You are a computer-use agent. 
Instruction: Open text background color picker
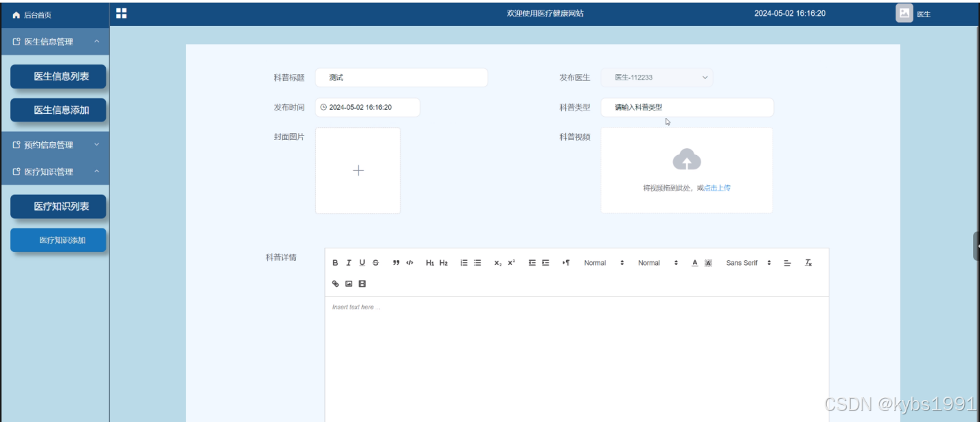click(709, 263)
